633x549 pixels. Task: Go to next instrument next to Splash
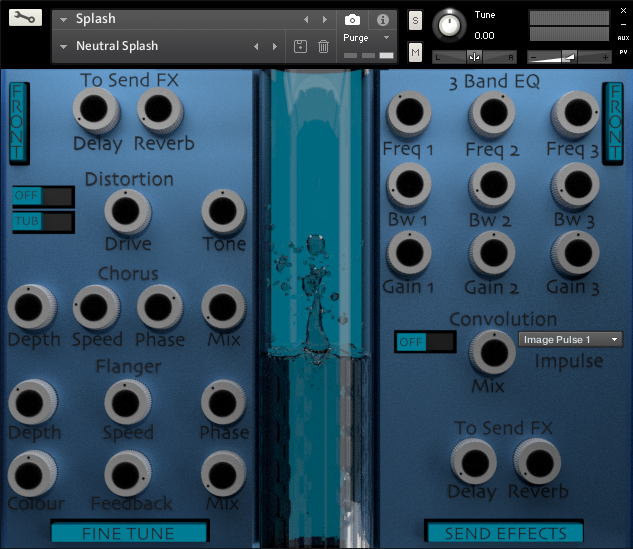pos(325,19)
